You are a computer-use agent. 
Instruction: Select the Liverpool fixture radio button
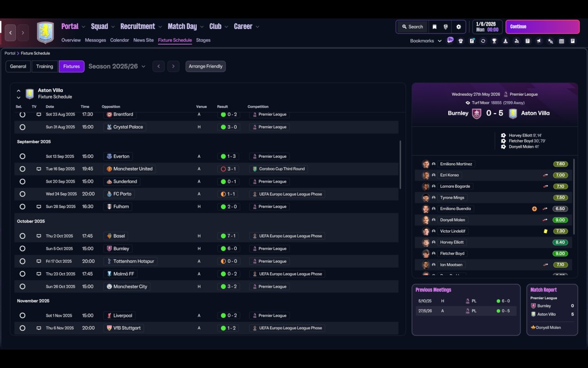click(23, 316)
